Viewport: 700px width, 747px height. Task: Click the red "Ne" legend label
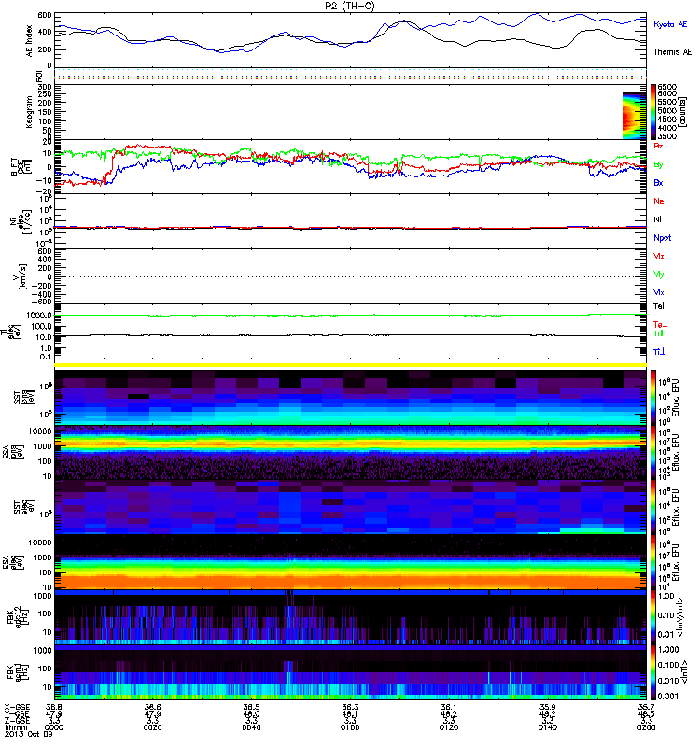[x=658, y=201]
